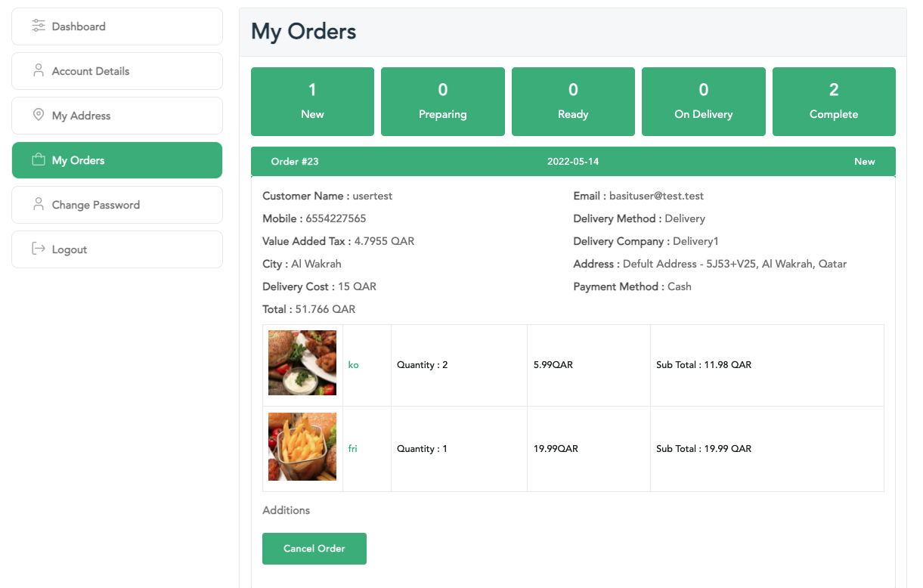Image resolution: width=923 pixels, height=588 pixels.
Task: Click the Dashboard sliders icon
Action: [39, 26]
